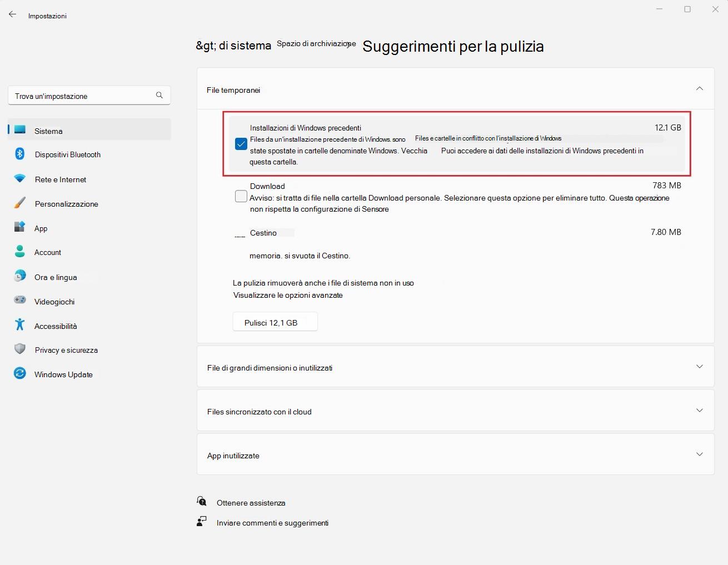Expand the App inutilizzate section
This screenshot has height=565, width=728.
tap(700, 454)
